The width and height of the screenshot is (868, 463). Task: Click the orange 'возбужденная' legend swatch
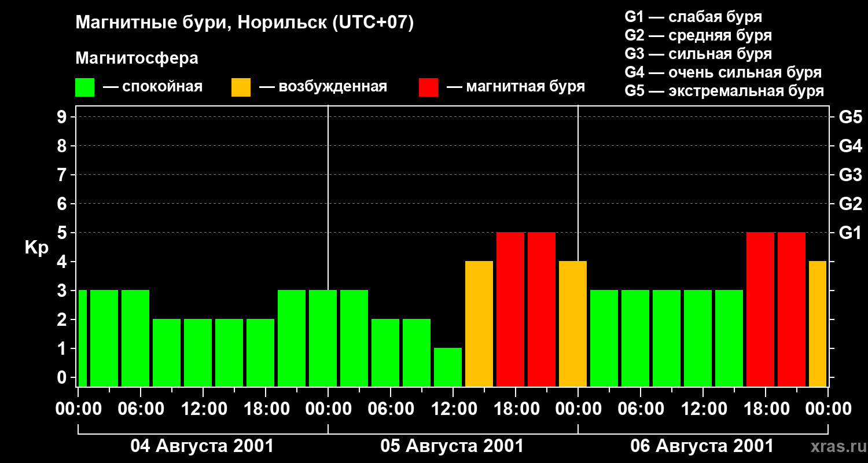pos(241,87)
